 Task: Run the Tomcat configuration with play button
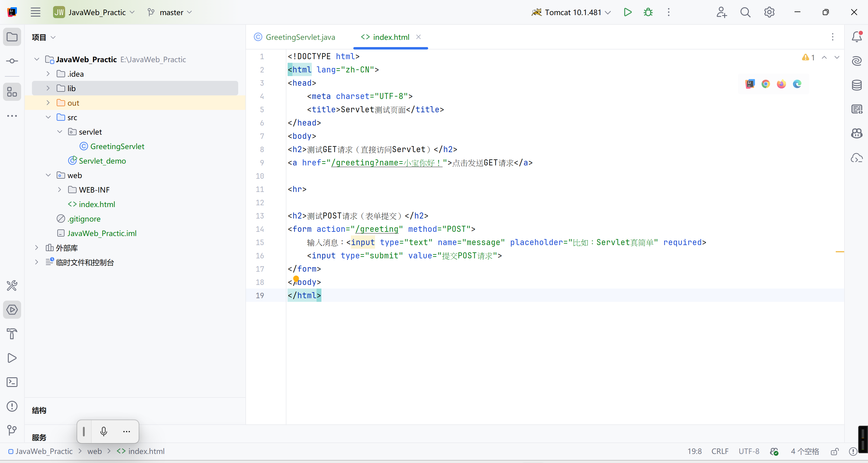point(627,12)
